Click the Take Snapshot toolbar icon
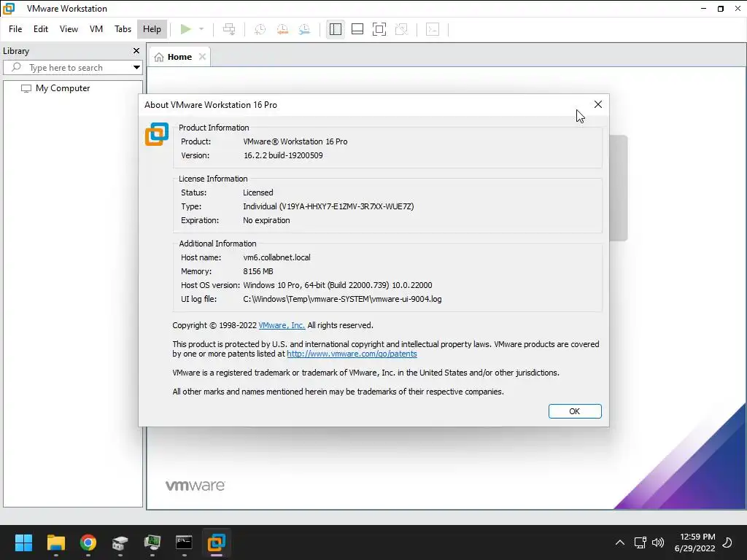 260,29
